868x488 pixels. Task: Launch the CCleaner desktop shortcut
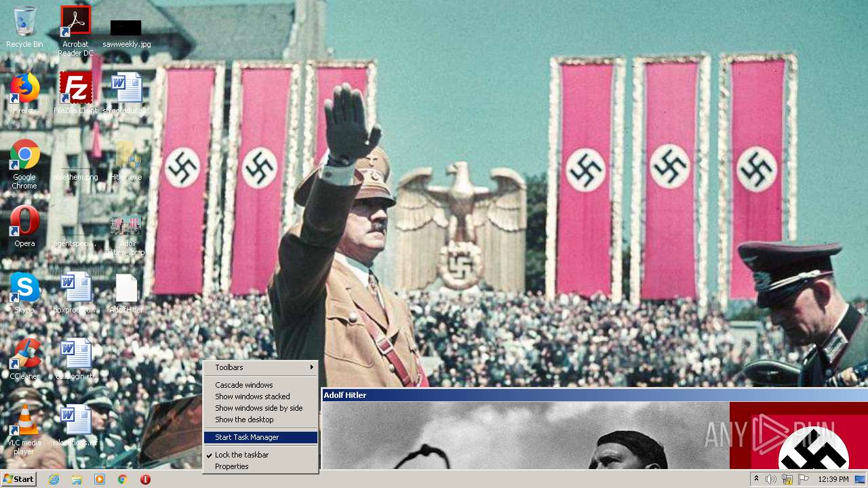click(24, 359)
